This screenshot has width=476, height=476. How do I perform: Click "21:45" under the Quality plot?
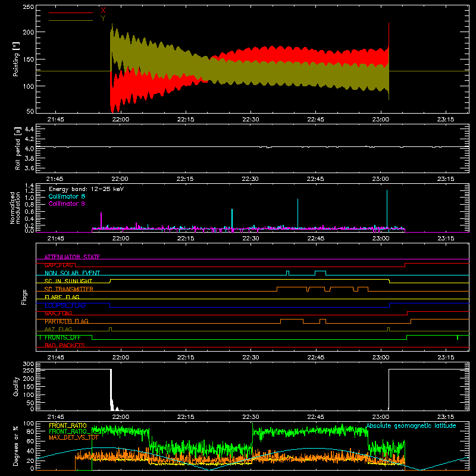55,417
